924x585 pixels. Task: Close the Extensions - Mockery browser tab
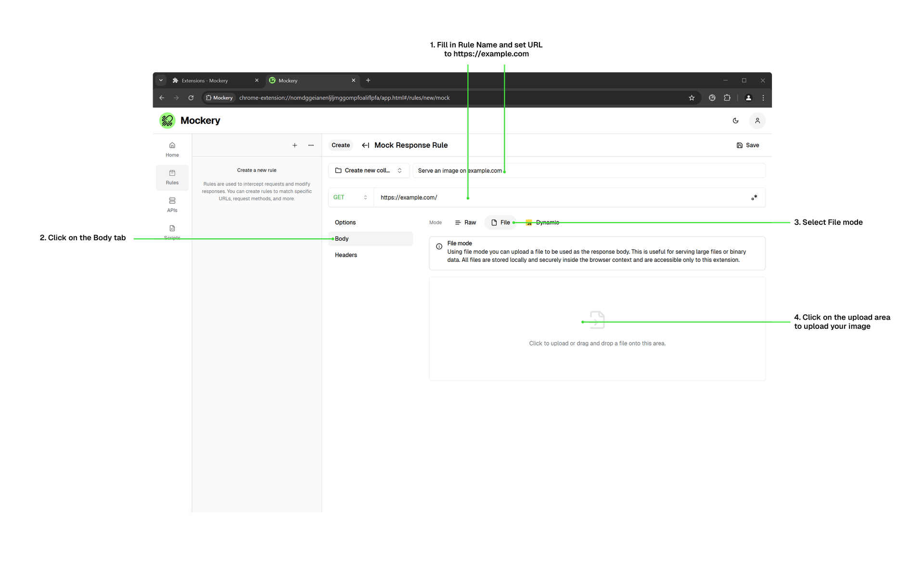pos(257,80)
